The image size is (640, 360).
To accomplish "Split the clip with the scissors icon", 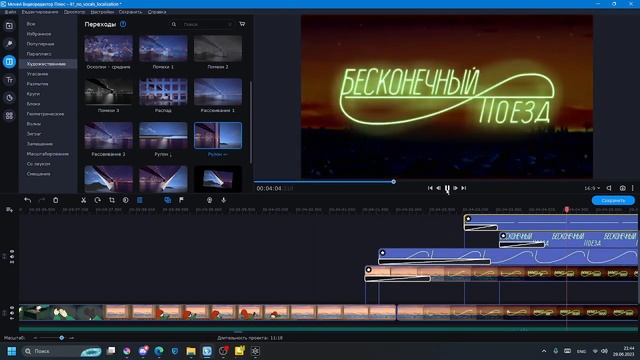I will coord(83,200).
